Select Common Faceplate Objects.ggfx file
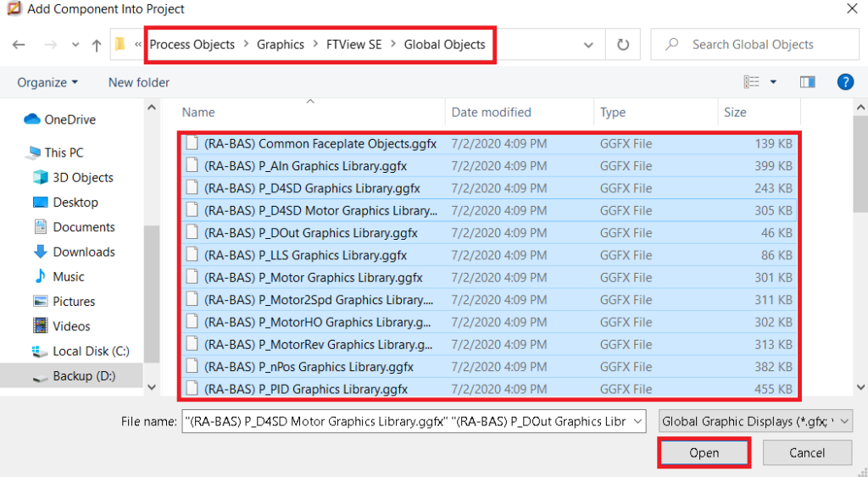Screen dimensions: 868x477 pyautogui.click(x=489, y=144)
